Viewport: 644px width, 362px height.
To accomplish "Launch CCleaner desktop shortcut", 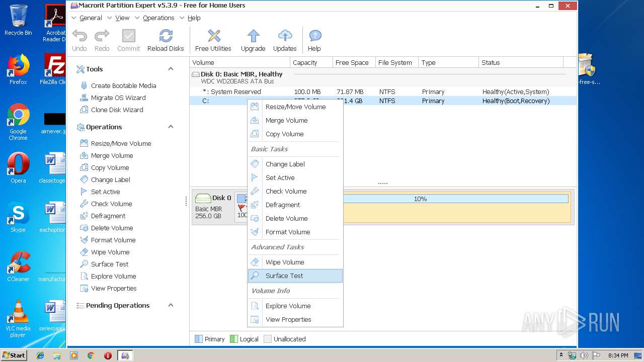I will 18,266.
